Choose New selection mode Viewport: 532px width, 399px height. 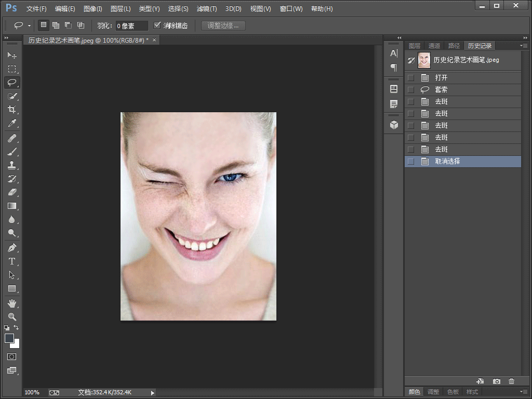click(44, 25)
